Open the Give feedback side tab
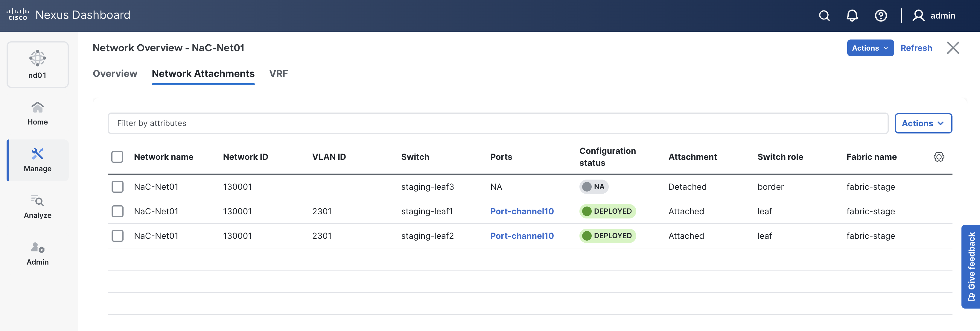Viewport: 980px width, 331px height. click(x=971, y=266)
